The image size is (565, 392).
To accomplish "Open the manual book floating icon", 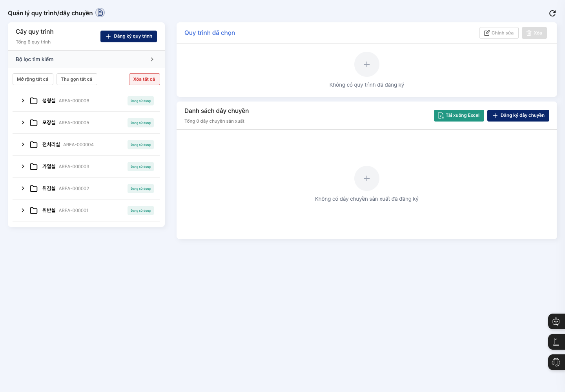I will pyautogui.click(x=556, y=342).
